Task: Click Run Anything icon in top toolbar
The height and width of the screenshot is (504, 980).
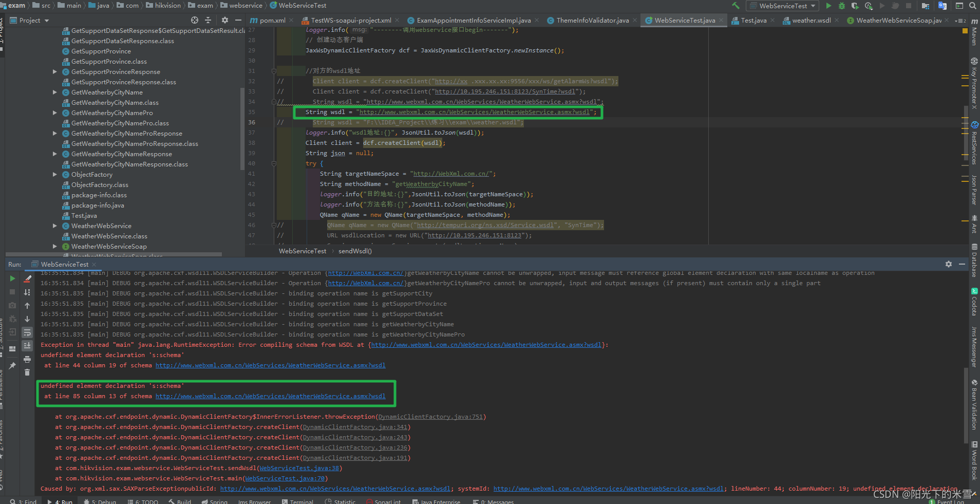Action: tap(959, 6)
